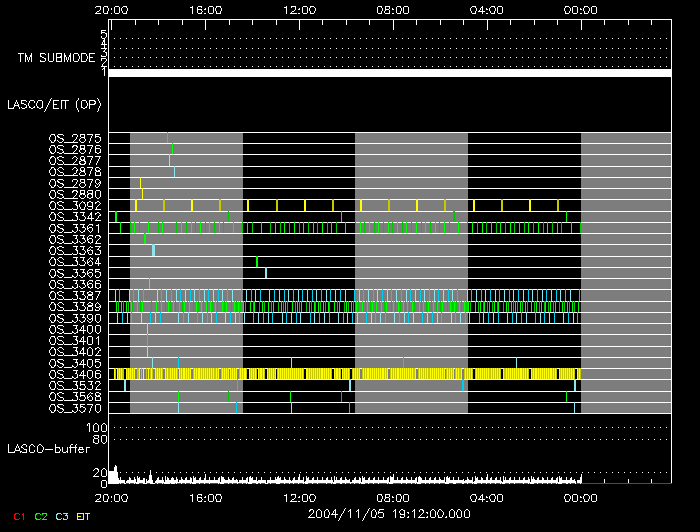
Task: Click the 100 tick on buffer axis
Action: (x=98, y=428)
